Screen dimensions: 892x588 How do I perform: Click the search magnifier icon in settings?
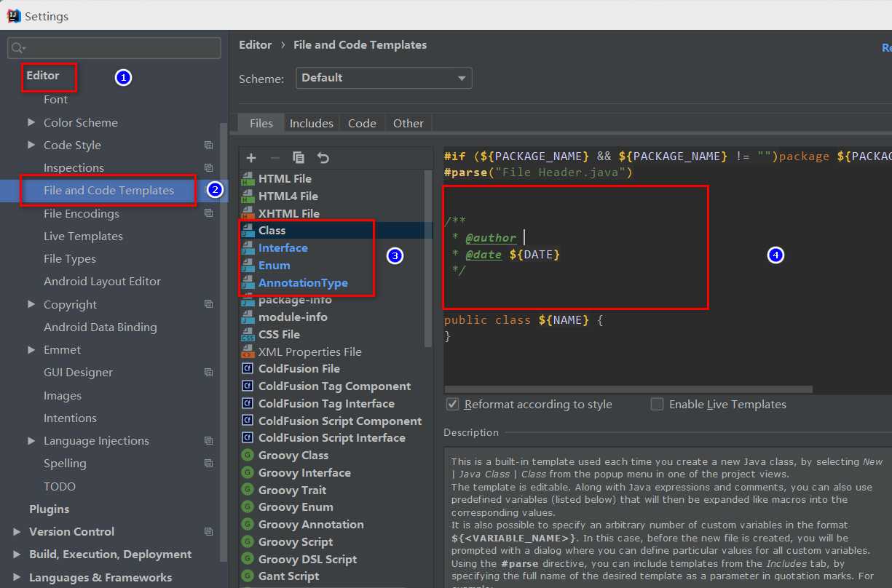click(x=18, y=48)
